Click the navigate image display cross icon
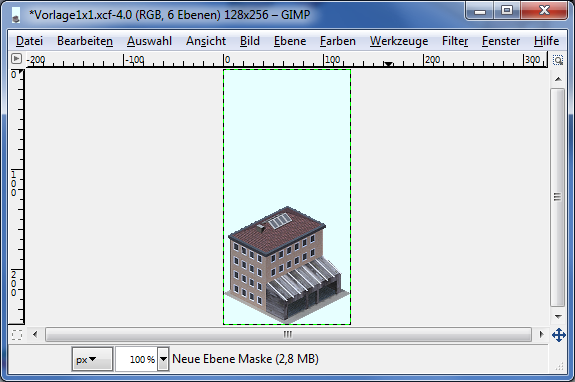Viewport: 575px width, 382px height. pos(558,335)
